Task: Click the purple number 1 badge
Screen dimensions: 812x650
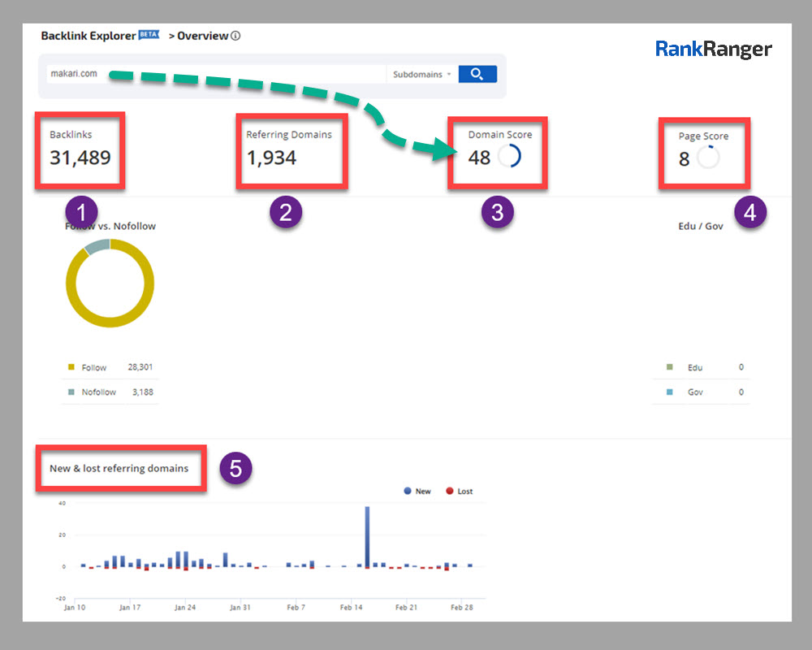Action: tap(80, 213)
